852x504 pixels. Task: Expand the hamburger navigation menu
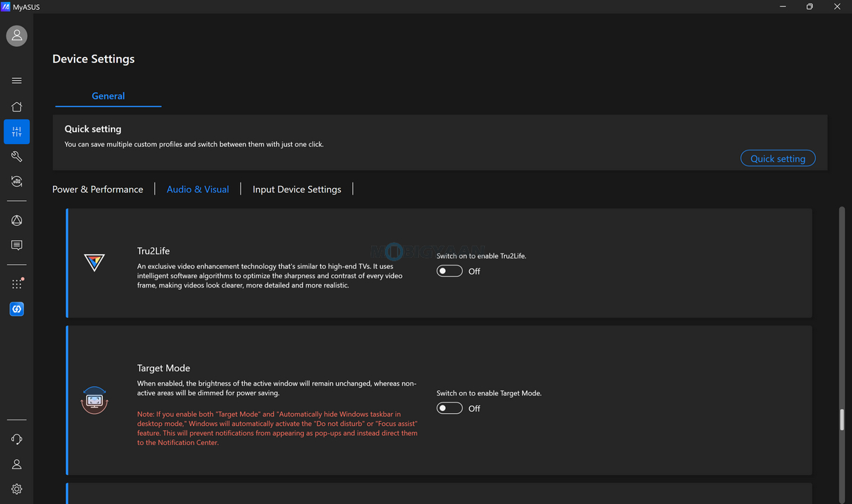(17, 81)
